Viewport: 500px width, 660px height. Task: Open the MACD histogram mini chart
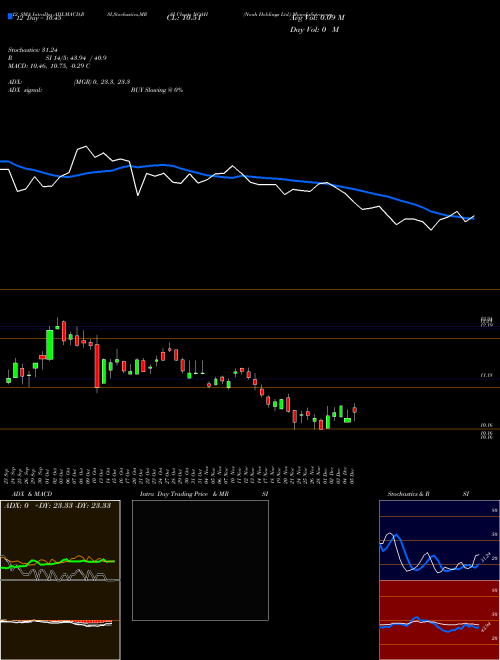pos(60,620)
